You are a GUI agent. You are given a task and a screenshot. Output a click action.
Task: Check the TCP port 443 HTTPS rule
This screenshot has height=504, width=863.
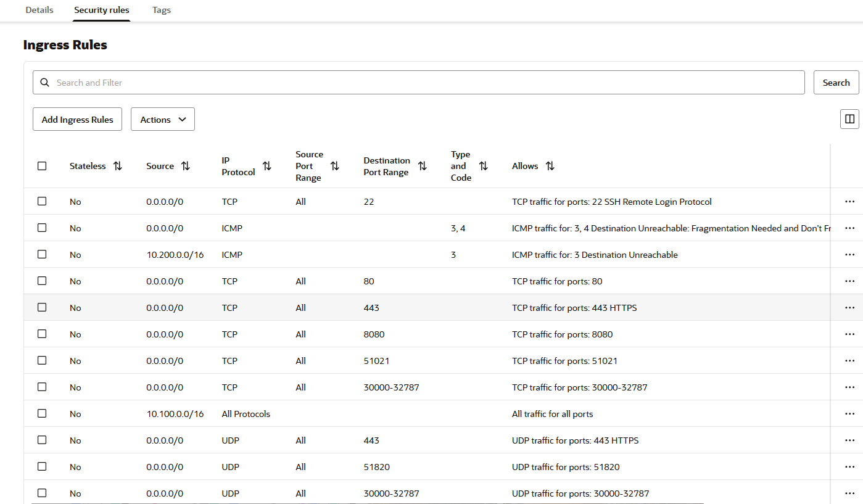42,307
